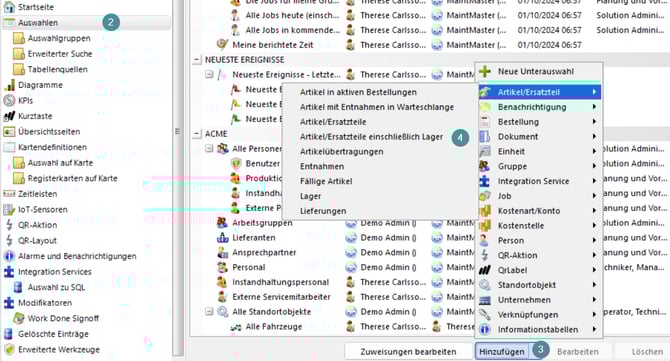
Task: Click the QR-Aktion lightning icon in sidebar
Action: (x=9, y=225)
